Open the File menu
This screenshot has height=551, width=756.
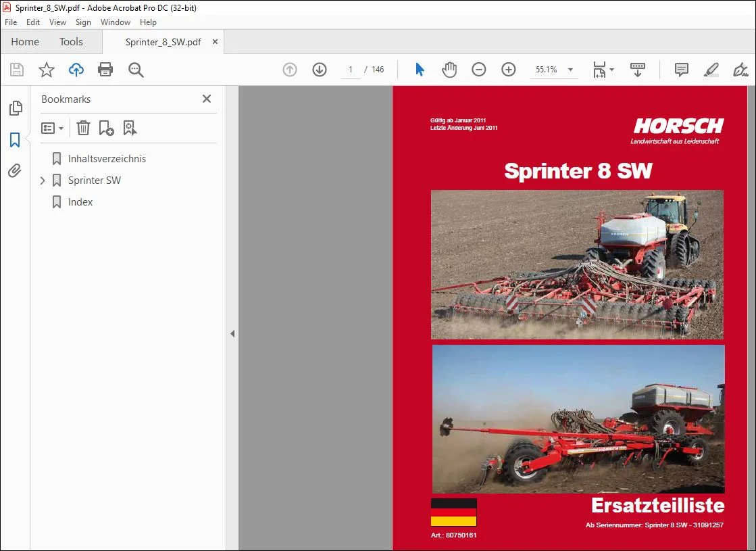(x=11, y=22)
